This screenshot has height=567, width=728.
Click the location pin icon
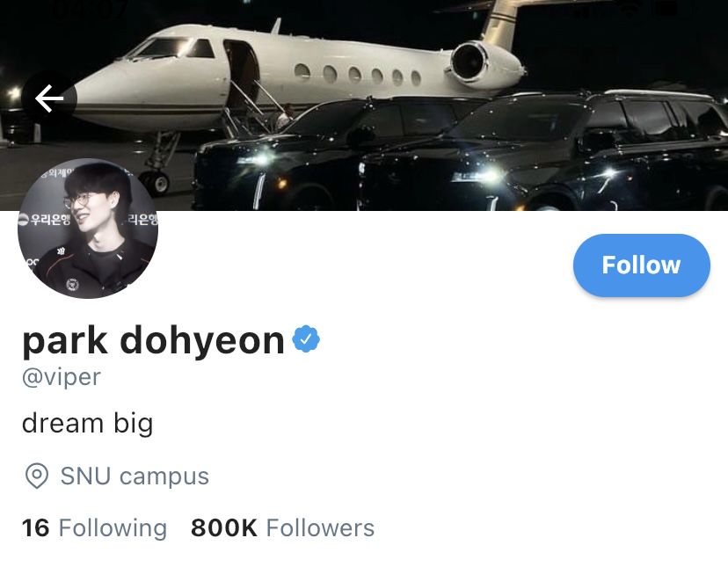[x=37, y=476]
